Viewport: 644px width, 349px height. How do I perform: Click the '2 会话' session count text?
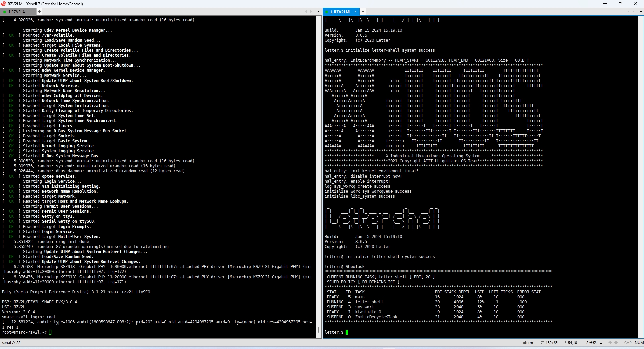[591, 343]
